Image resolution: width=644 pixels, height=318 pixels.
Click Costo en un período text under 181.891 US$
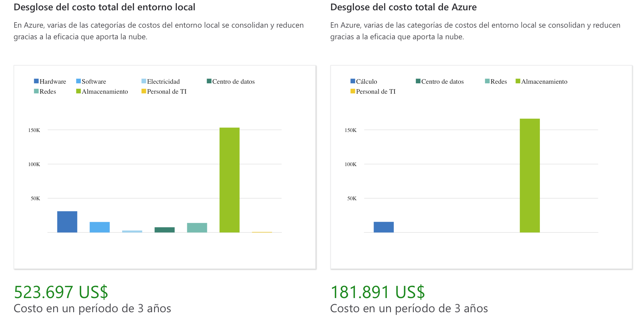click(409, 308)
